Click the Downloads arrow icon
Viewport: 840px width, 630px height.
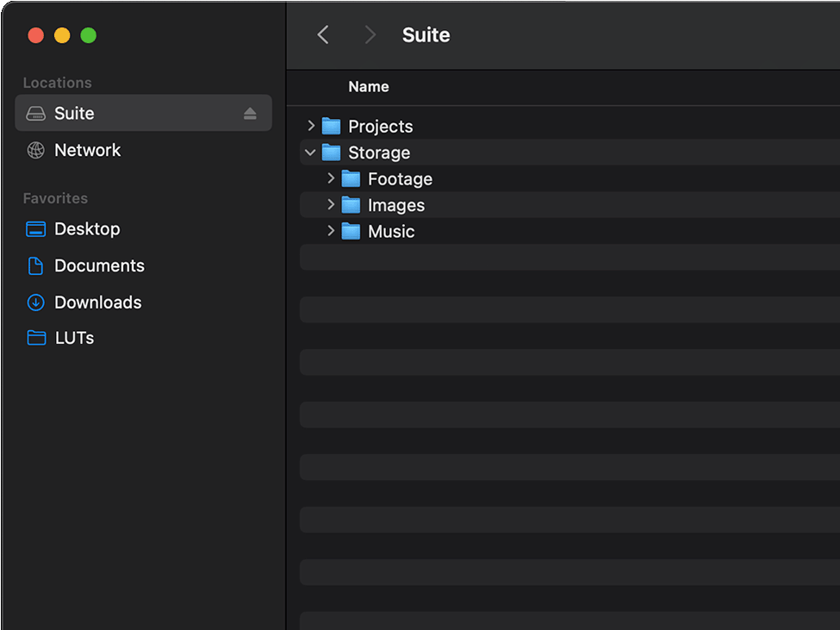35,303
